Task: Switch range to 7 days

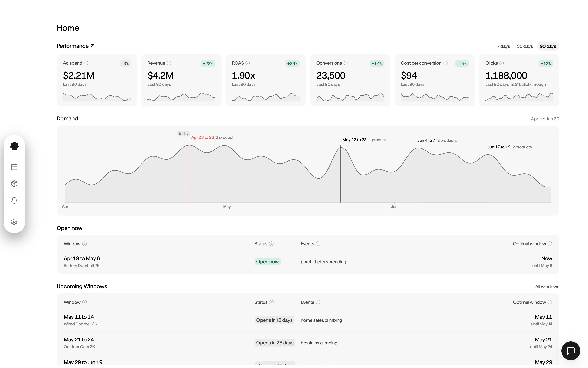Action: coord(503,46)
